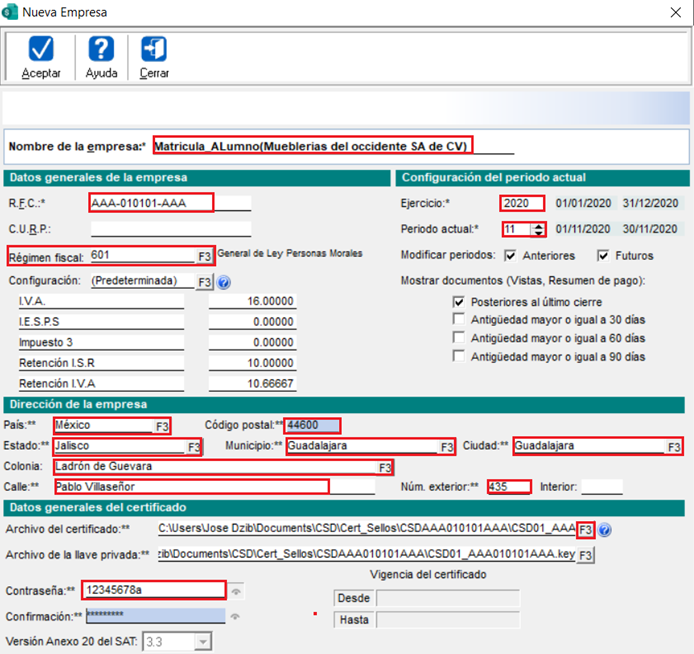This screenshot has width=694, height=654.
Task: Show Confirmación password with eye icon
Action: pos(236,616)
